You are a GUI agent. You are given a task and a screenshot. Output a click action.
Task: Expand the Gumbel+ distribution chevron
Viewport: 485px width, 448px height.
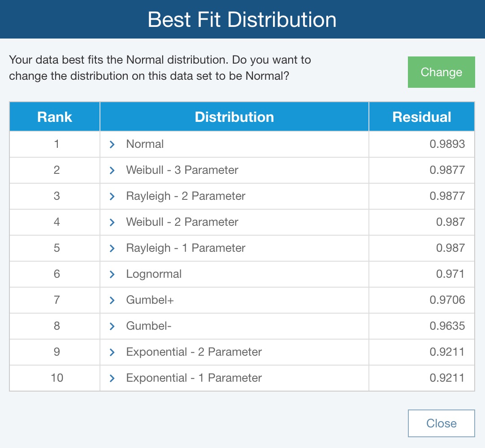point(112,300)
